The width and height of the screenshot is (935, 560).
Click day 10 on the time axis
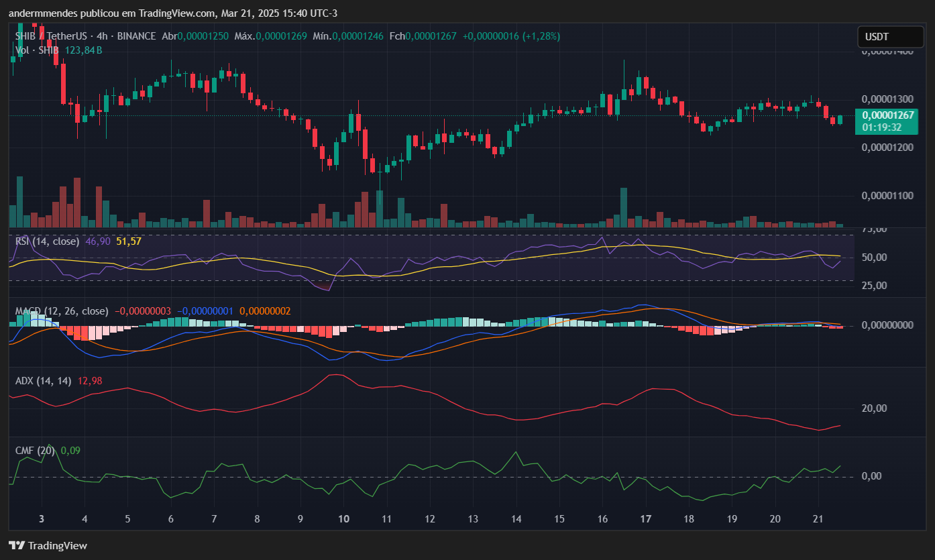pos(343,519)
